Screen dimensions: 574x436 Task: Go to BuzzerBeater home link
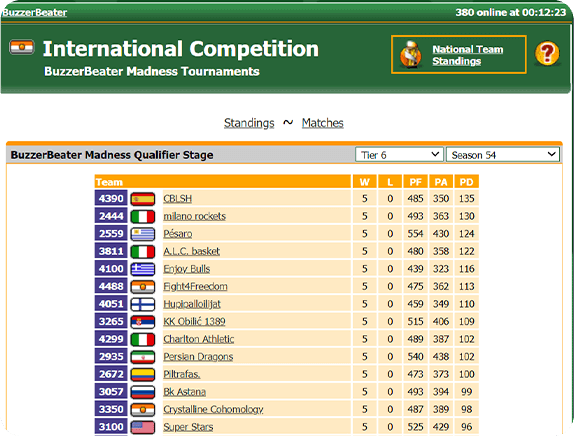coord(34,12)
